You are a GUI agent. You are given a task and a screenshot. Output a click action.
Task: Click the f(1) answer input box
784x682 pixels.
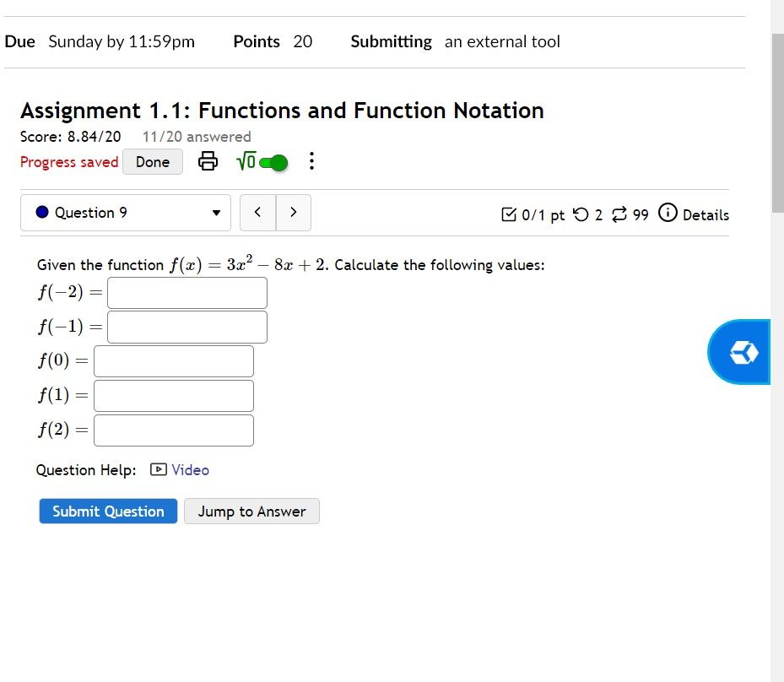(174, 396)
